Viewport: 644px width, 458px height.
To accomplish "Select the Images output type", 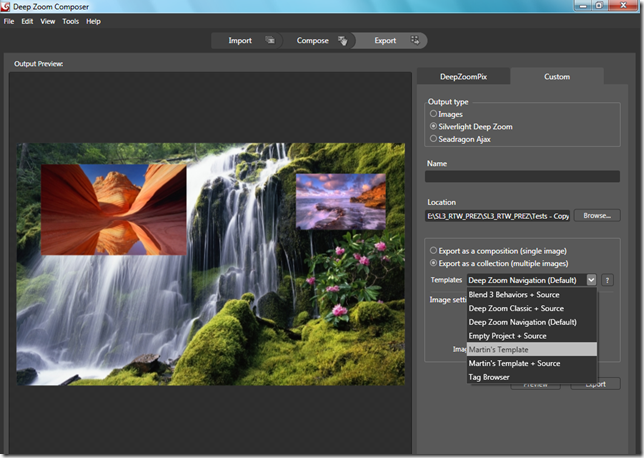I will pyautogui.click(x=432, y=115).
